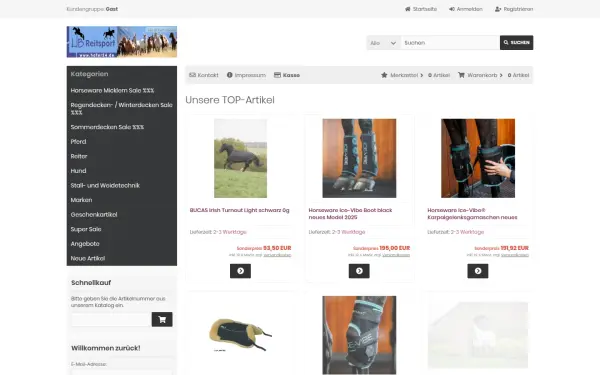Click Versandkosten link under 191,92 EUR
The height and width of the screenshot is (375, 600).
pos(515,255)
